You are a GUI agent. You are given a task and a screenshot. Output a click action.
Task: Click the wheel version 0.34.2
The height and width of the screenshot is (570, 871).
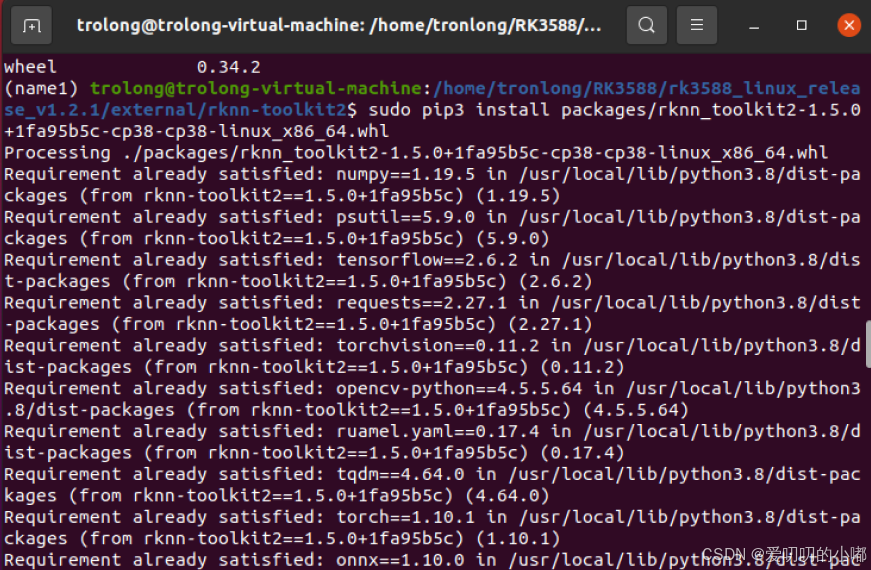point(229,67)
